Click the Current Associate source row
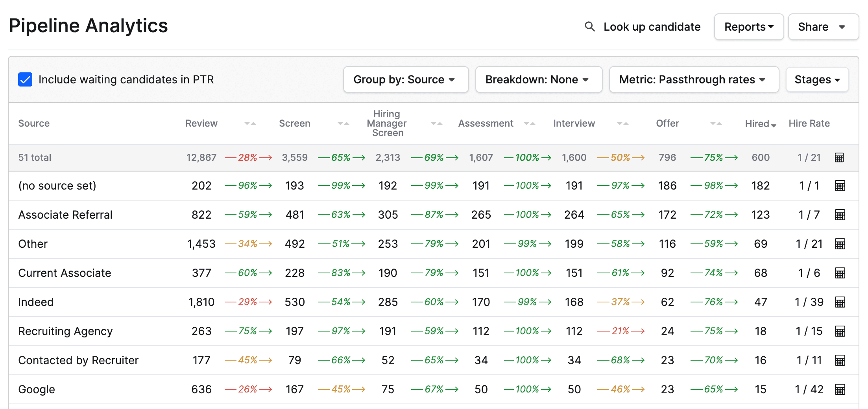 pyautogui.click(x=65, y=273)
